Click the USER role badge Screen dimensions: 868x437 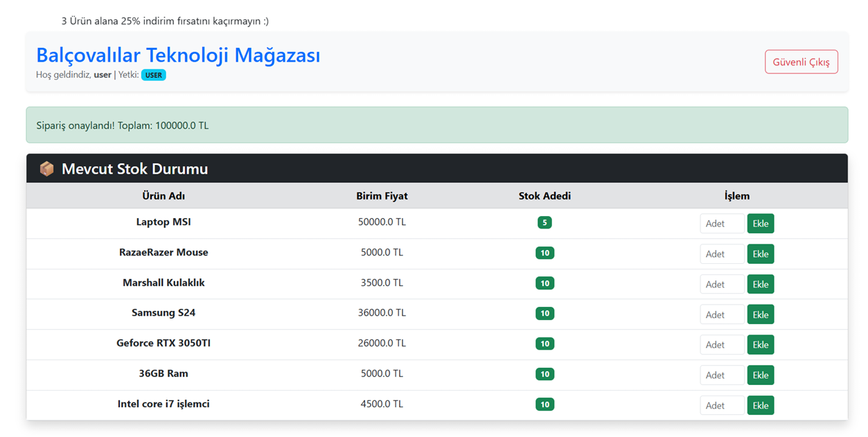[x=153, y=75]
